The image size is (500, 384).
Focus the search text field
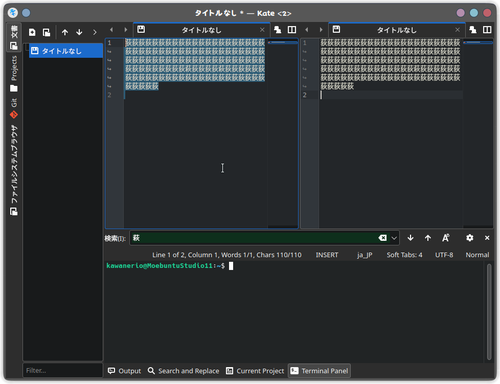pos(253,238)
